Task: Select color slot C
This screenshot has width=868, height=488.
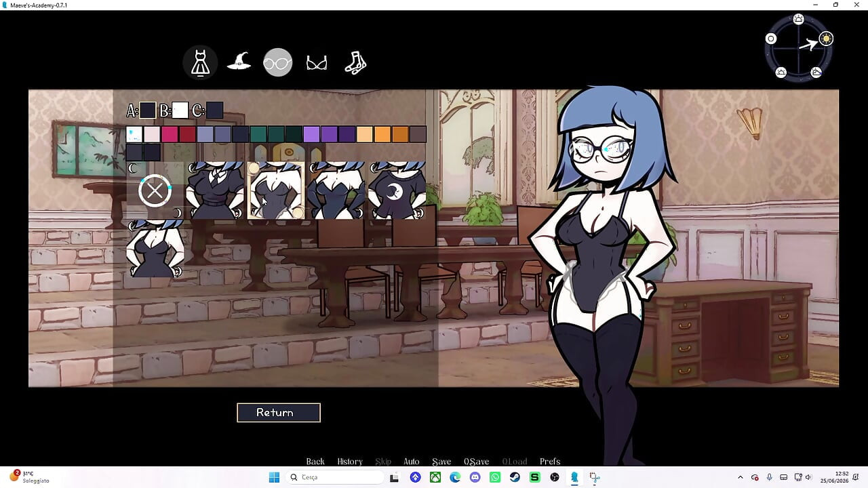Action: point(214,110)
